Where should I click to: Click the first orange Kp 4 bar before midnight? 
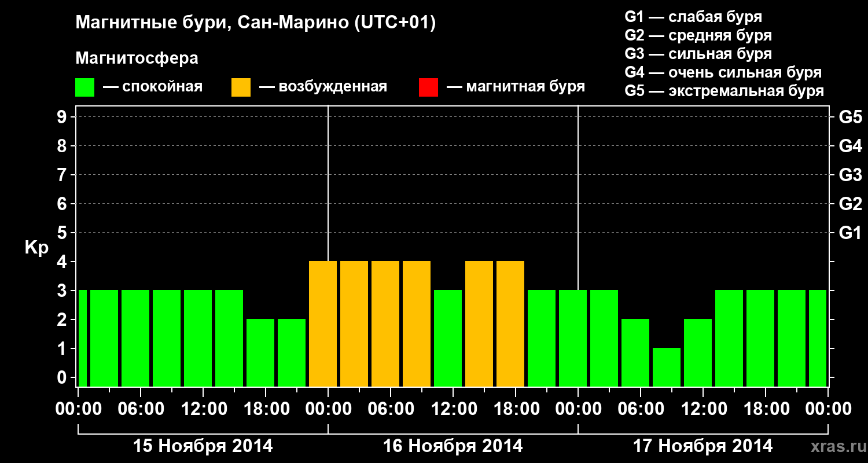323,324
